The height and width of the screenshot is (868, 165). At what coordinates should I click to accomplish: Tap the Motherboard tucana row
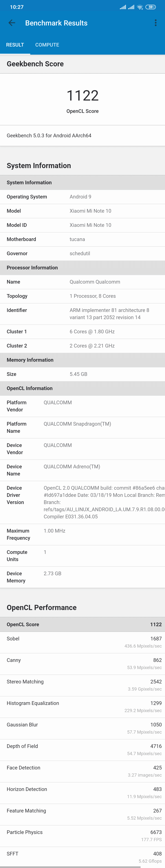(x=83, y=239)
